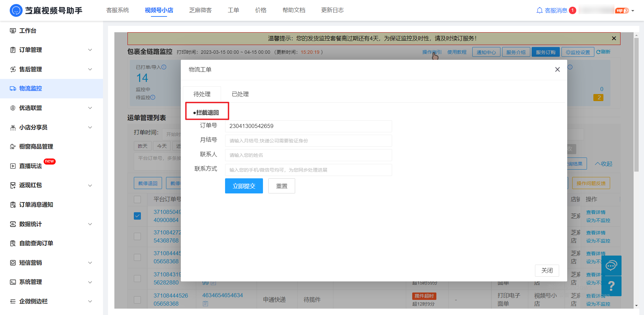Expand the 企微侧边栏 menu chevron

click(x=90, y=301)
